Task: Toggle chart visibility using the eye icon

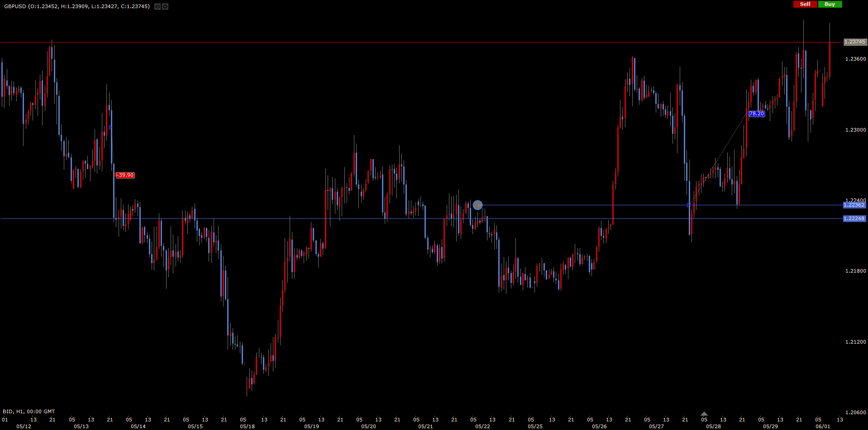Action: click(157, 6)
